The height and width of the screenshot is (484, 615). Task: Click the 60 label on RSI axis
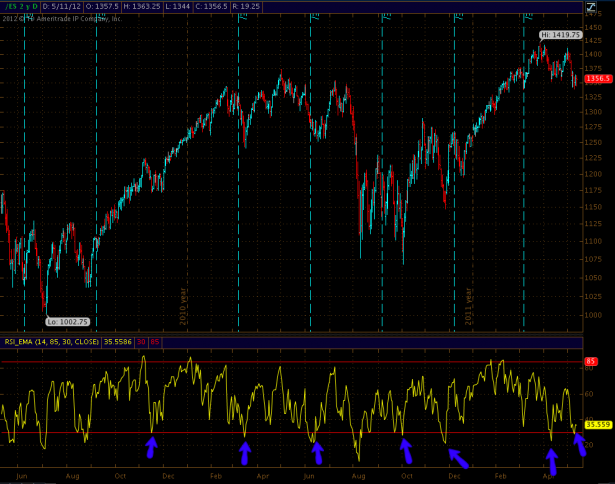point(589,394)
